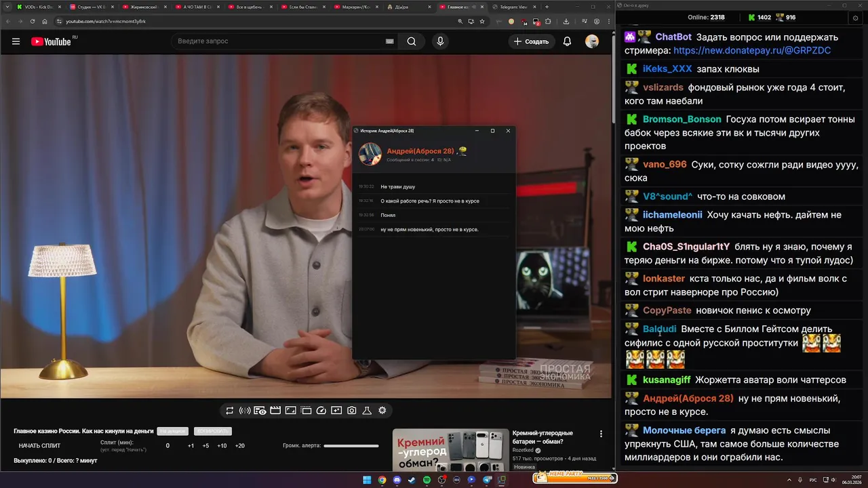Add +20 minutes to split
Screen dimensions: 868x488
(239, 446)
